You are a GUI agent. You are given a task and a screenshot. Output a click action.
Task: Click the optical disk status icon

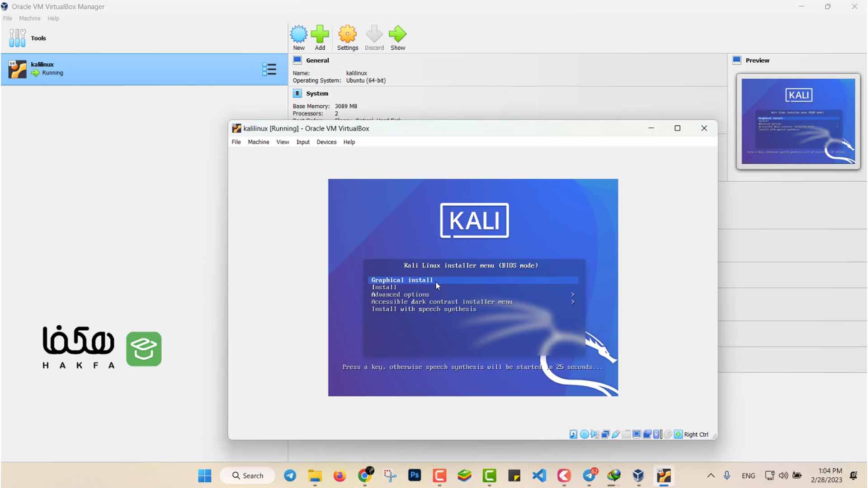584,434
